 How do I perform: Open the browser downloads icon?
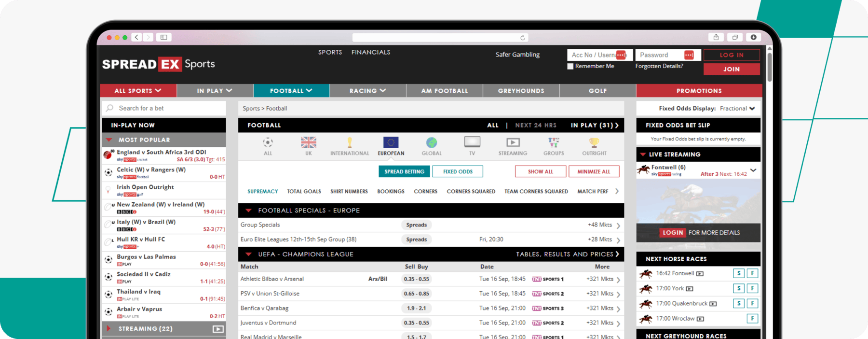(753, 37)
